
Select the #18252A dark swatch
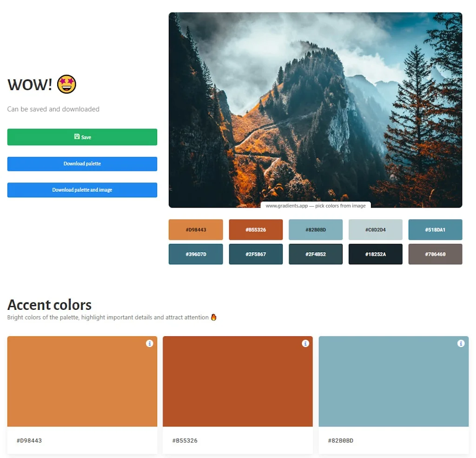(375, 254)
